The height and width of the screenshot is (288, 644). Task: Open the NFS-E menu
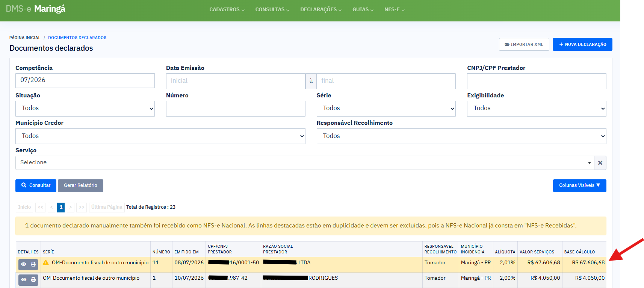pos(395,10)
